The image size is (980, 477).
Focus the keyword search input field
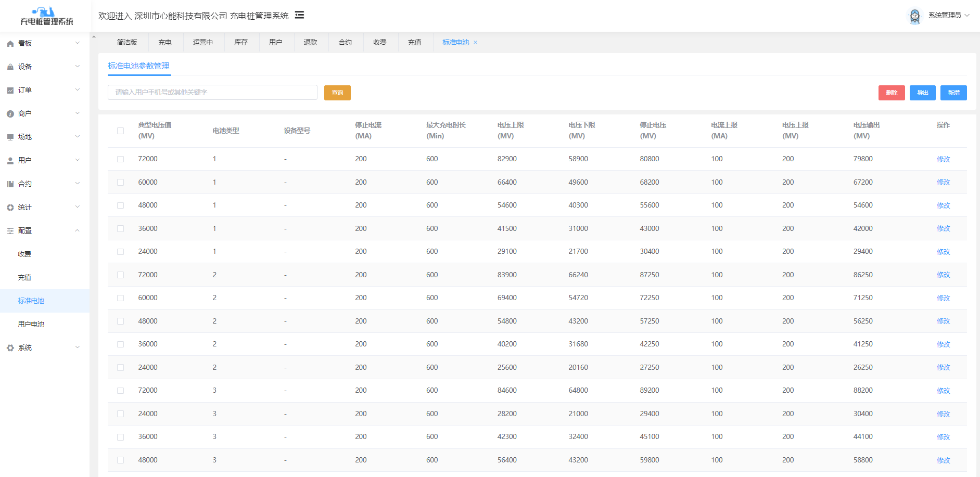(x=212, y=92)
